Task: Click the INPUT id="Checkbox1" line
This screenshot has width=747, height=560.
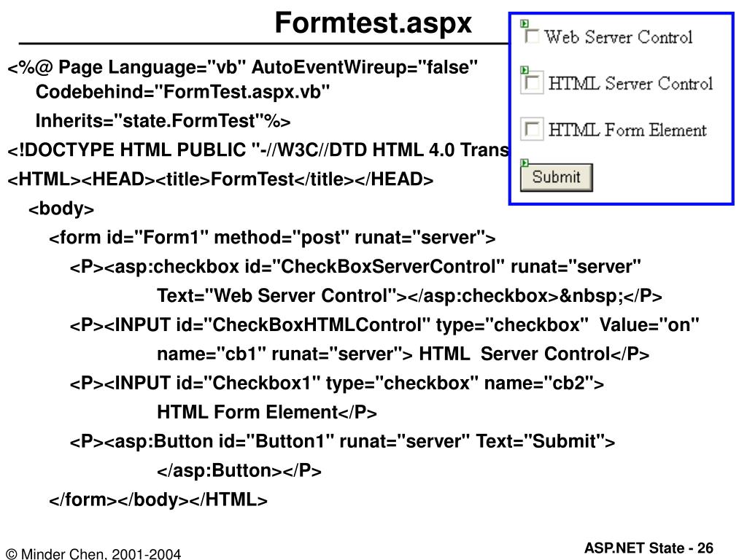Action: click(337, 383)
